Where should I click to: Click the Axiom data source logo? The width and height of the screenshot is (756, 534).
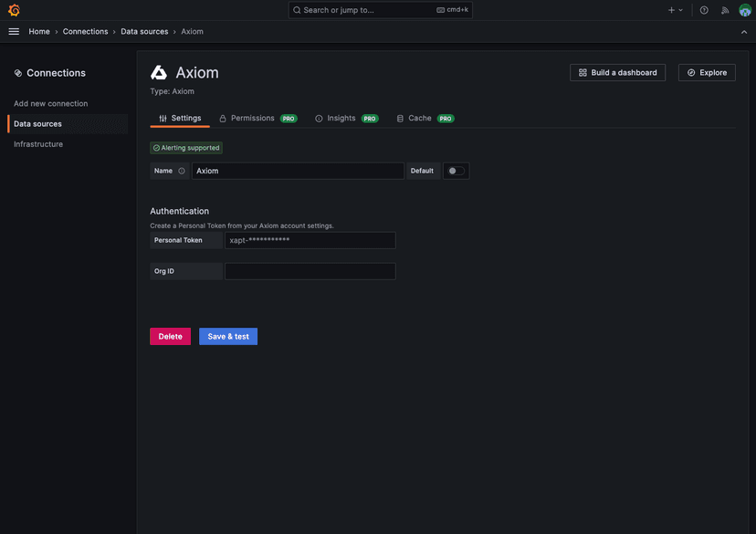pyautogui.click(x=157, y=71)
